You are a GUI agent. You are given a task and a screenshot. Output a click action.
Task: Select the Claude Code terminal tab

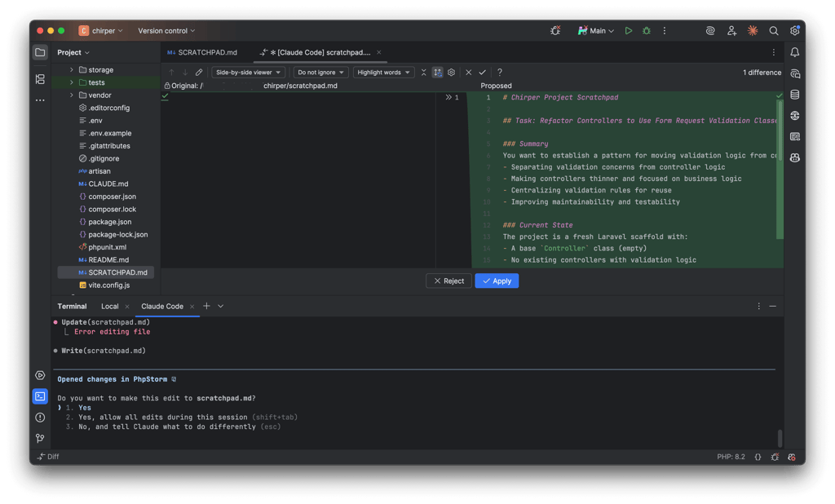click(x=162, y=307)
